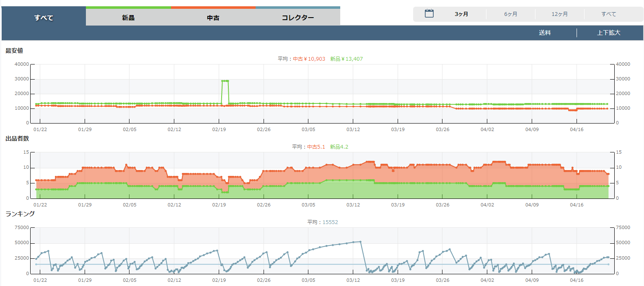The height and width of the screenshot is (286, 644).
Task: Click the 最安値 chart heading
Action: (14, 51)
